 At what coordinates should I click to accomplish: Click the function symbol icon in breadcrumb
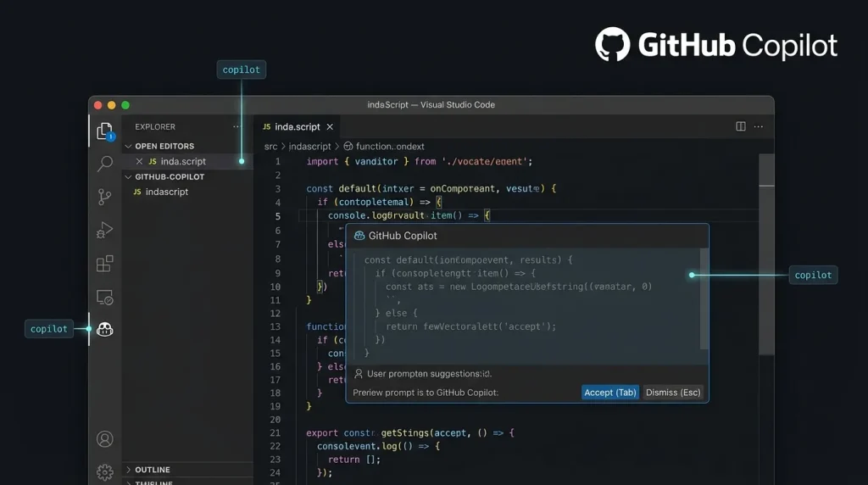(348, 146)
